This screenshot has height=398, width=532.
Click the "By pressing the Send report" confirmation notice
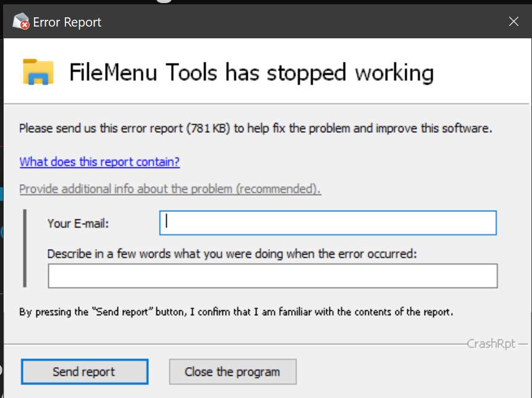pyautogui.click(x=236, y=312)
